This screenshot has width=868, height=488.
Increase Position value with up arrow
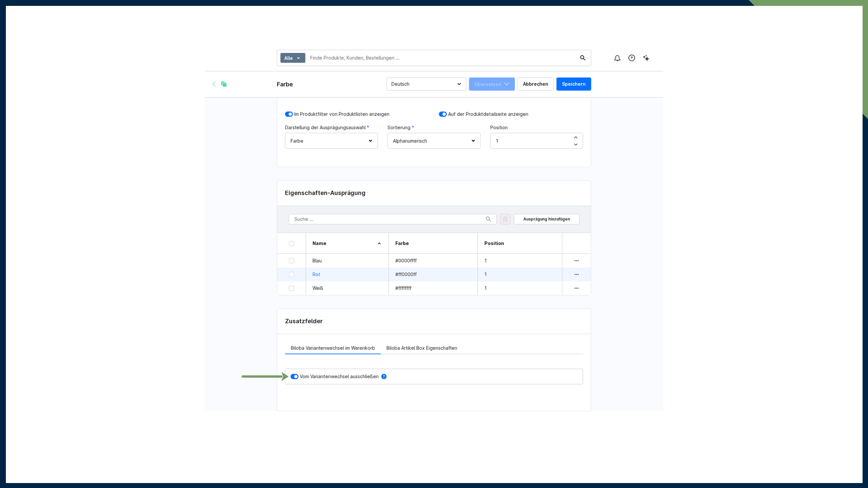coord(576,137)
